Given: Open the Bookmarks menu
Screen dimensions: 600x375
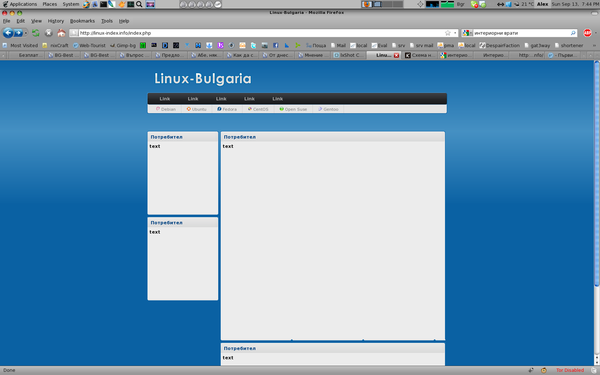Looking at the screenshot, I should [x=82, y=21].
